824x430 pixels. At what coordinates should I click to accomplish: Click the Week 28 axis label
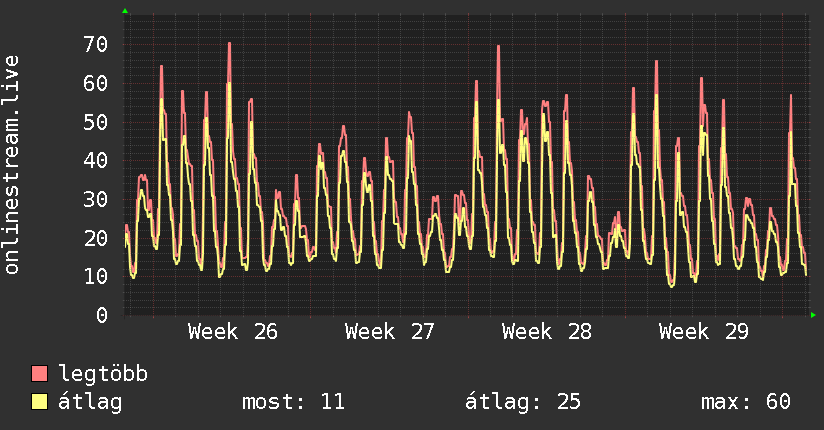point(547,332)
